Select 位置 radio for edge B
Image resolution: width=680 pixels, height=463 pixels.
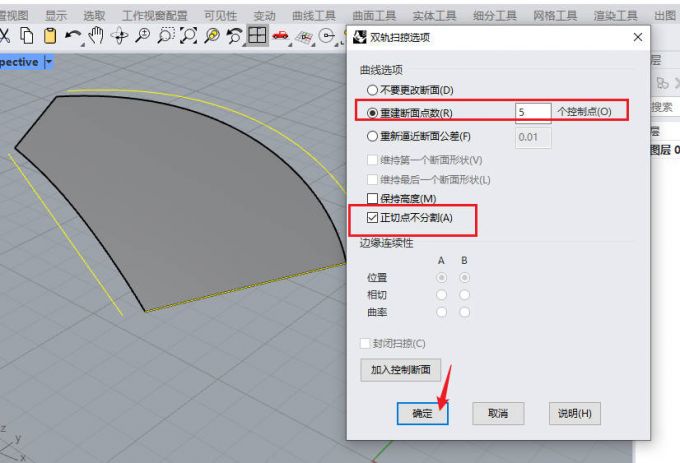point(464,277)
